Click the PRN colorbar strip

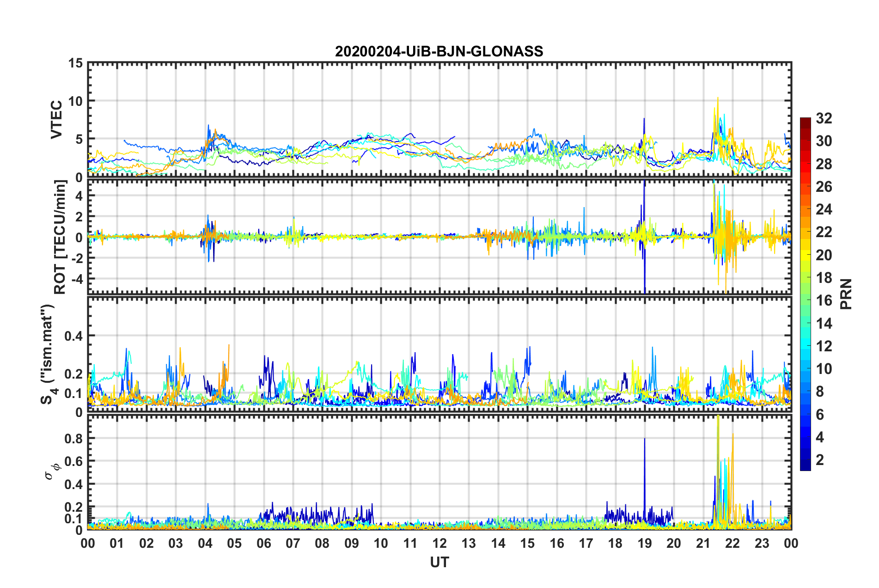tap(805, 294)
